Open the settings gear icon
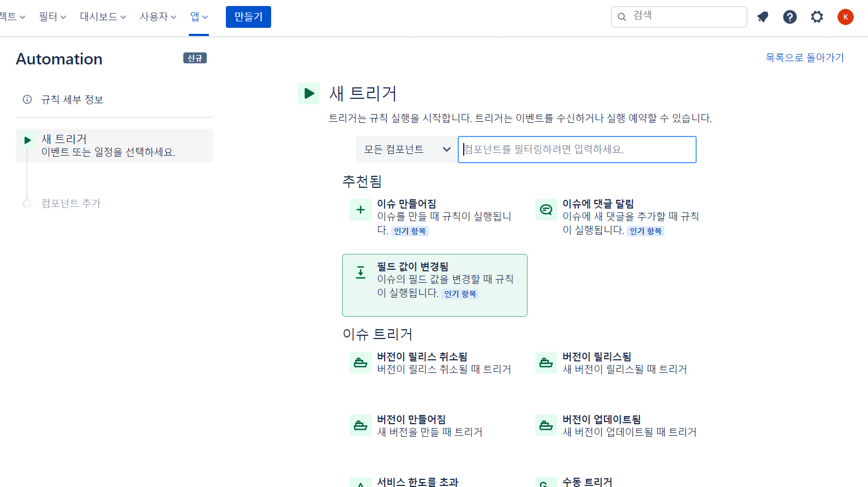This screenshot has height=487, width=868. (817, 17)
